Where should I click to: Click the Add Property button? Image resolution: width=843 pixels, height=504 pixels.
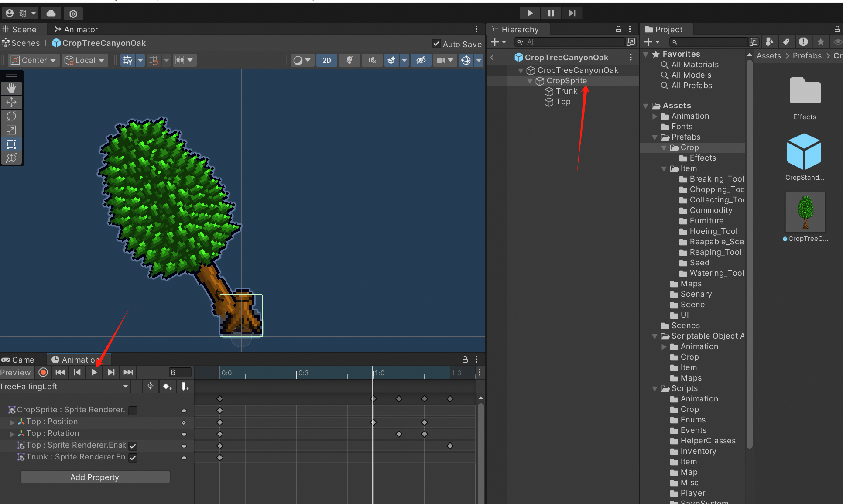coord(95,477)
